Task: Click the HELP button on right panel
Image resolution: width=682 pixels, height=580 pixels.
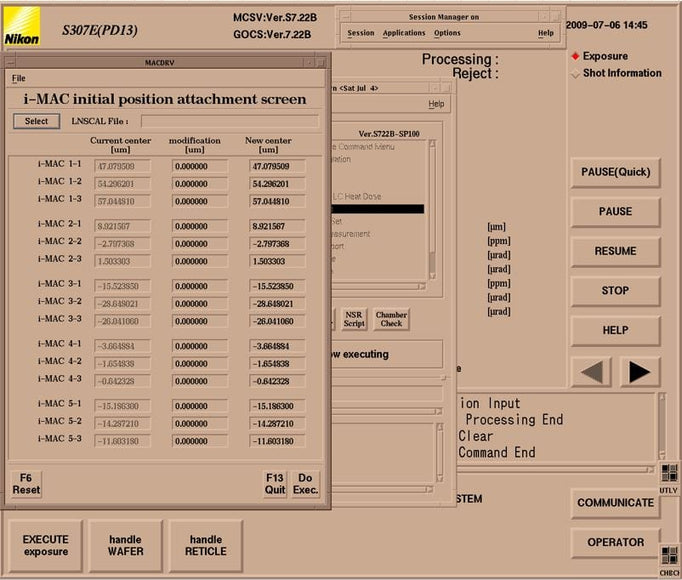Action: point(615,331)
